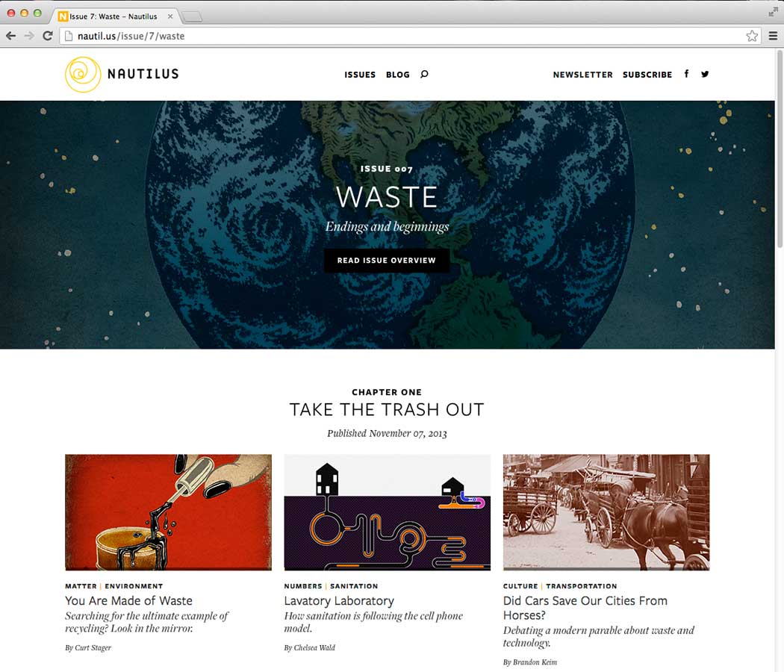Click the Nautilus spiral logo
The image size is (784, 672).
83,75
